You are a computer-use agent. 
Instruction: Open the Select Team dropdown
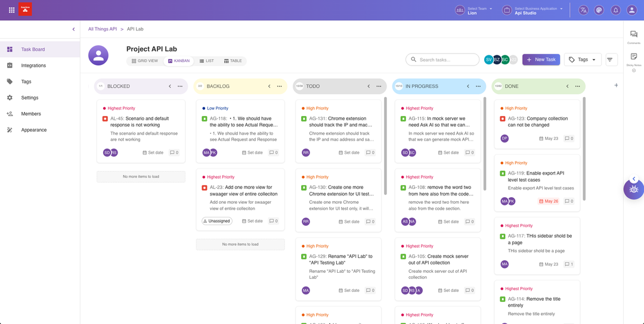(474, 10)
